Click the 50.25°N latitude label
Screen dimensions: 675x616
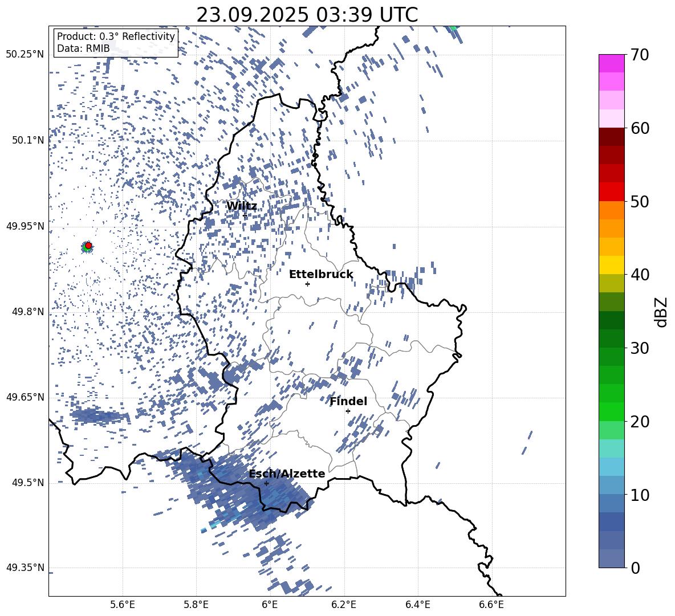click(25, 55)
